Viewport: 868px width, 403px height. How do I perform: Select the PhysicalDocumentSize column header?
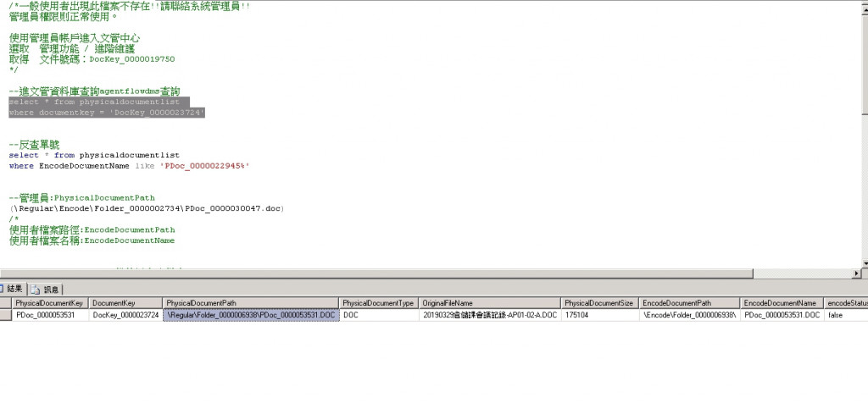pos(599,303)
